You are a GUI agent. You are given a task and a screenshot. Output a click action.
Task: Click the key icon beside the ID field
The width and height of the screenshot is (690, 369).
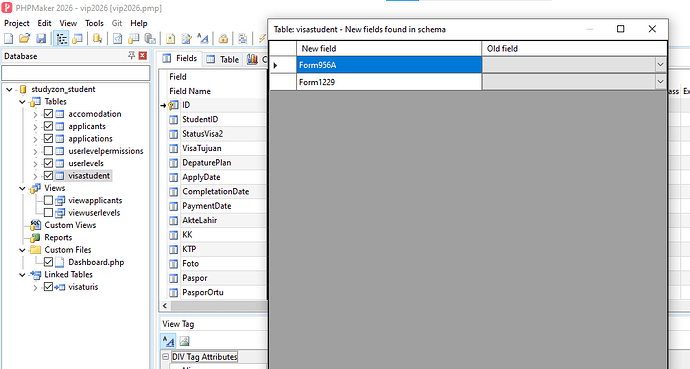(173, 105)
